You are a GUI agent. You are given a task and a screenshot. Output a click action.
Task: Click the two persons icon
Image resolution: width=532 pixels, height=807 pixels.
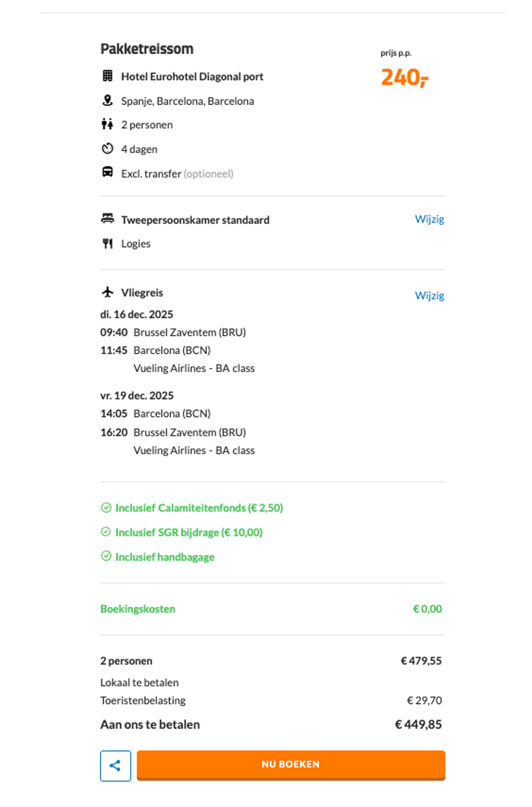pos(107,124)
